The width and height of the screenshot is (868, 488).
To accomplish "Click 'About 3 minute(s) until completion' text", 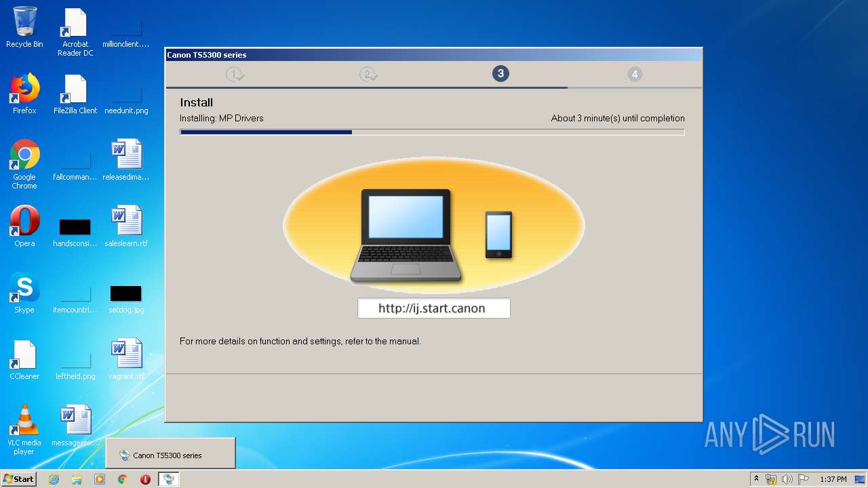I will (618, 118).
